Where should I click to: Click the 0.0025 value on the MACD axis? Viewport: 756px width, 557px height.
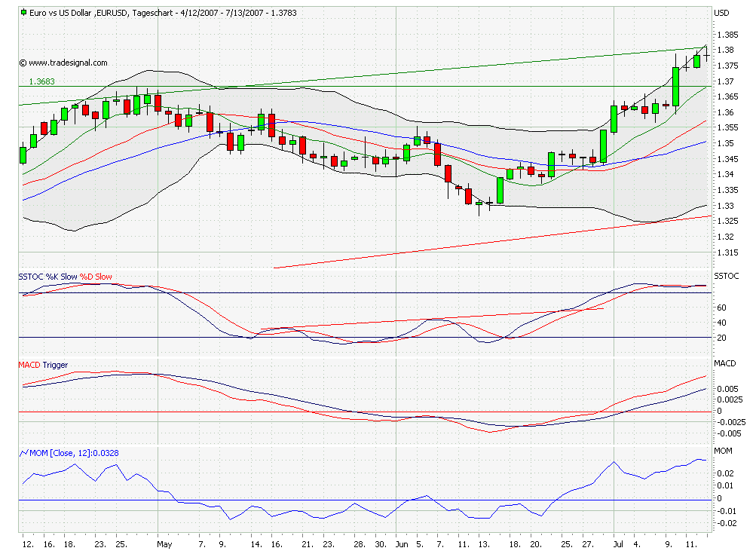coord(730,399)
